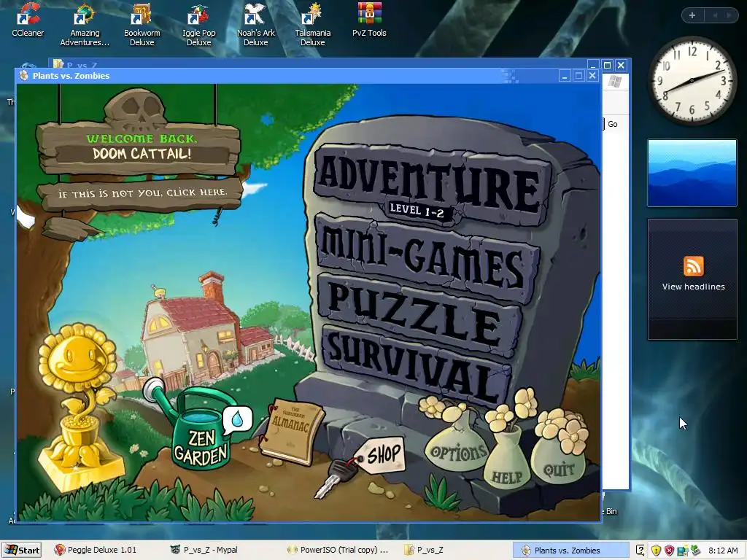Viewport: 747px width, 560px height.
Task: Maximize the P_vs_Z background window
Action: [607, 65]
